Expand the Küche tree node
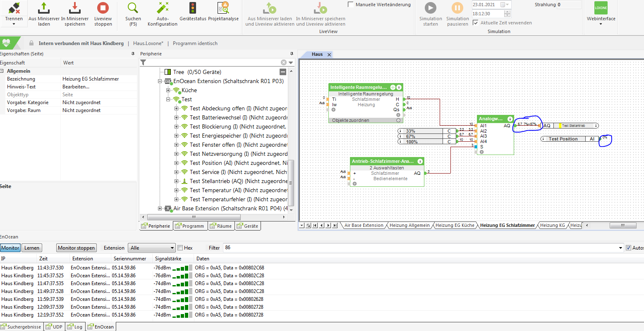 pos(168,90)
